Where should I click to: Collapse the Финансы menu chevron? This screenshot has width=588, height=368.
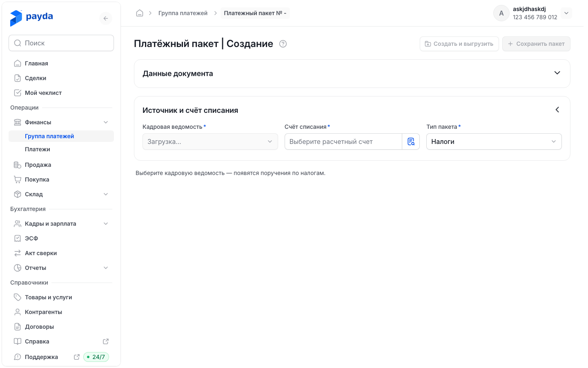[106, 122]
